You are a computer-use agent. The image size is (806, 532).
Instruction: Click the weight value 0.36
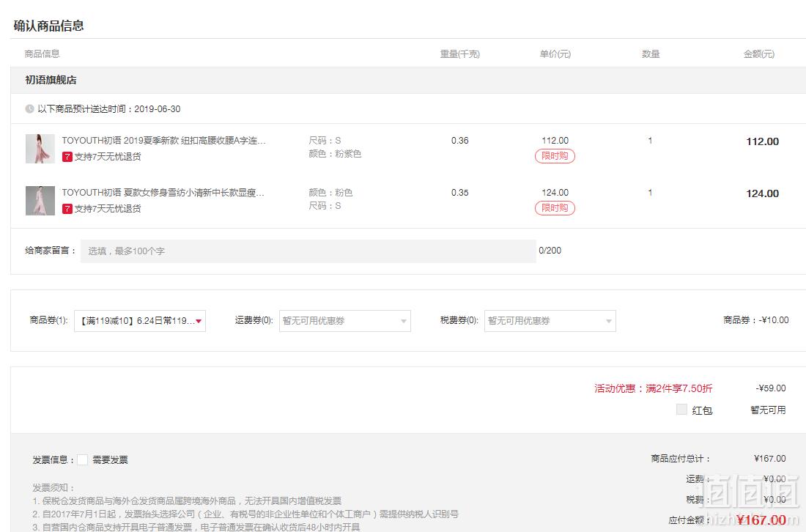[x=459, y=140]
